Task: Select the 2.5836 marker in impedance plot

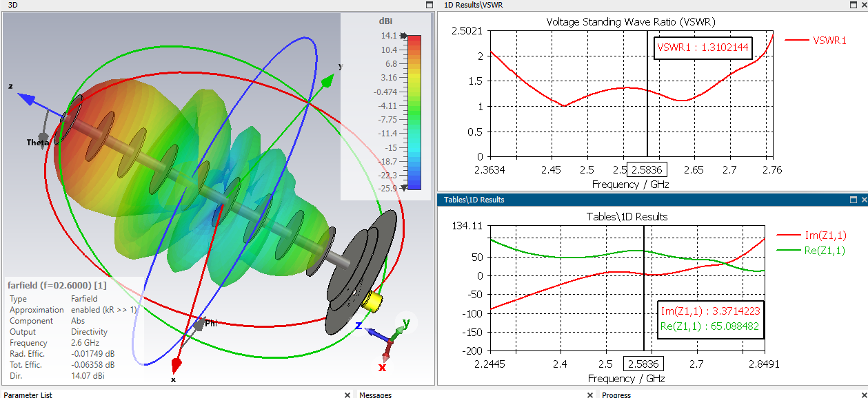Action: [x=643, y=364]
